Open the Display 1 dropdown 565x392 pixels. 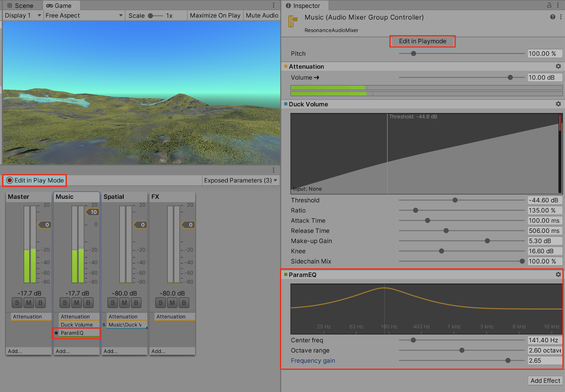[23, 16]
